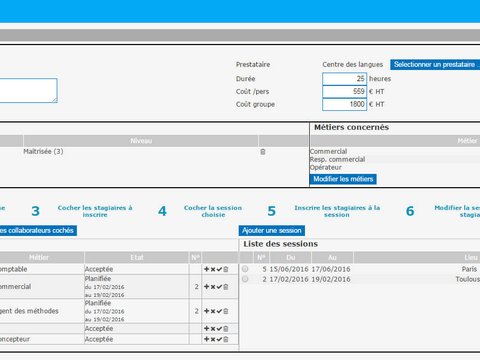Click the collaborateurs cochés button
The width and height of the screenshot is (480, 360).
(38, 230)
